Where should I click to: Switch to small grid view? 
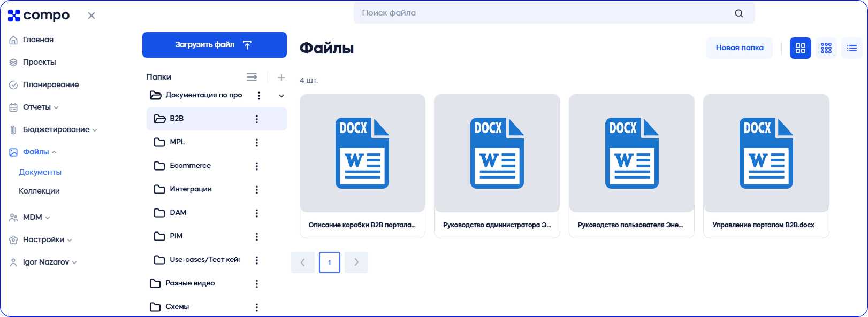(826, 48)
